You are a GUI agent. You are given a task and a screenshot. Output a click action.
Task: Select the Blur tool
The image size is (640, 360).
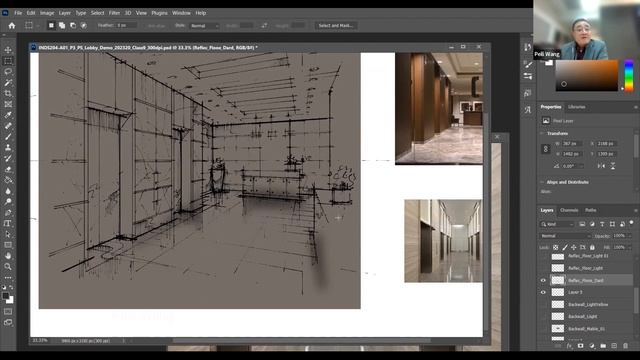pos(8,191)
